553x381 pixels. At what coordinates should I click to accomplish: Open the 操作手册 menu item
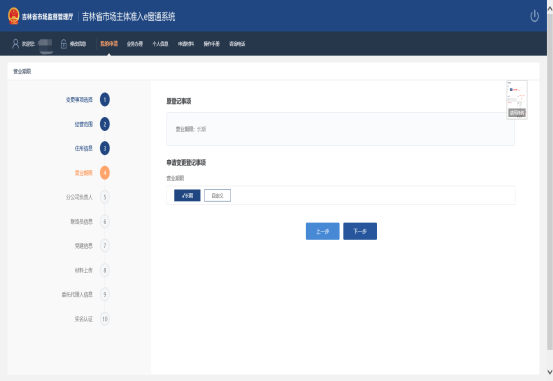[211, 44]
